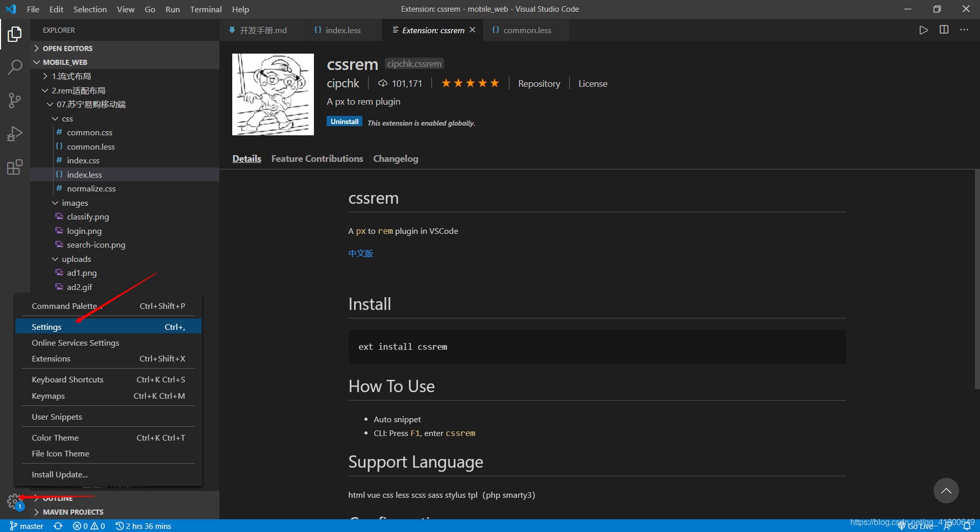Image resolution: width=980 pixels, height=532 pixels.
Task: Click the master branch indicator in status bar
Action: [x=27, y=526]
